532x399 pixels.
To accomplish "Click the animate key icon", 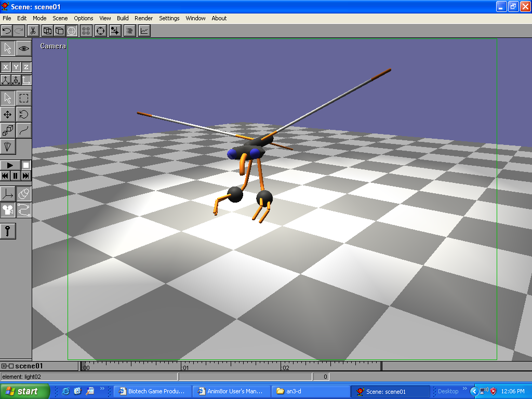I will 8,231.
